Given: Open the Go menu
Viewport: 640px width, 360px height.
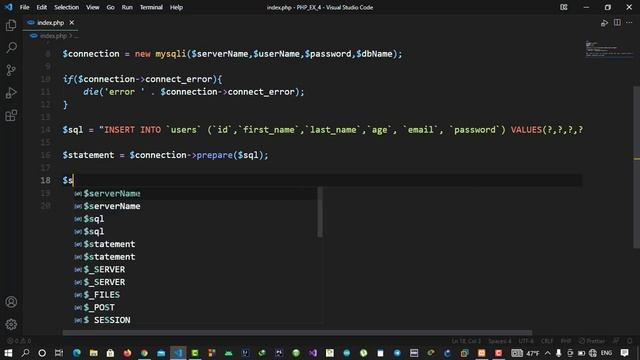Looking at the screenshot, I should point(110,7).
